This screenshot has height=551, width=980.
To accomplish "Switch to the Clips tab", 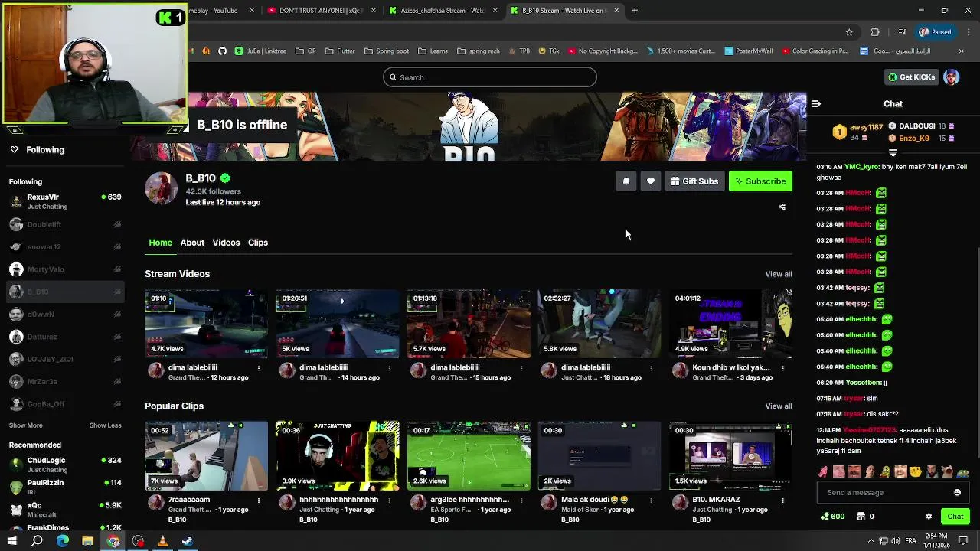I will click(x=258, y=243).
